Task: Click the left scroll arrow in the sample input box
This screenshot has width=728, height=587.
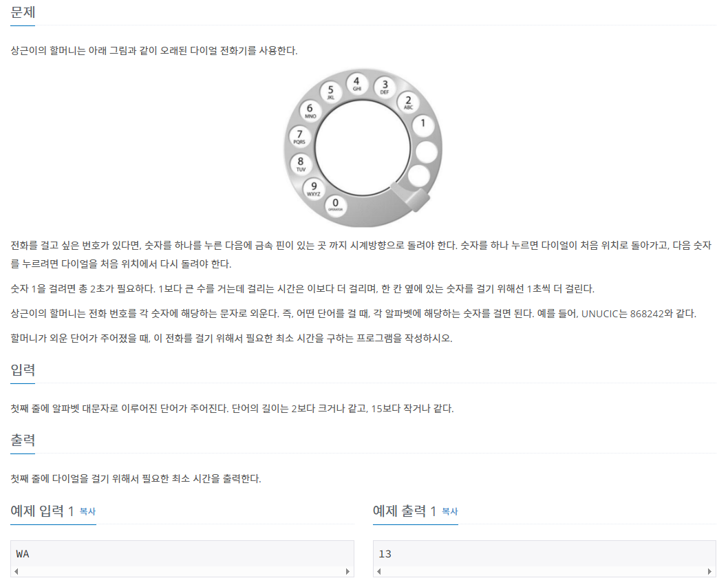Action: pyautogui.click(x=17, y=572)
